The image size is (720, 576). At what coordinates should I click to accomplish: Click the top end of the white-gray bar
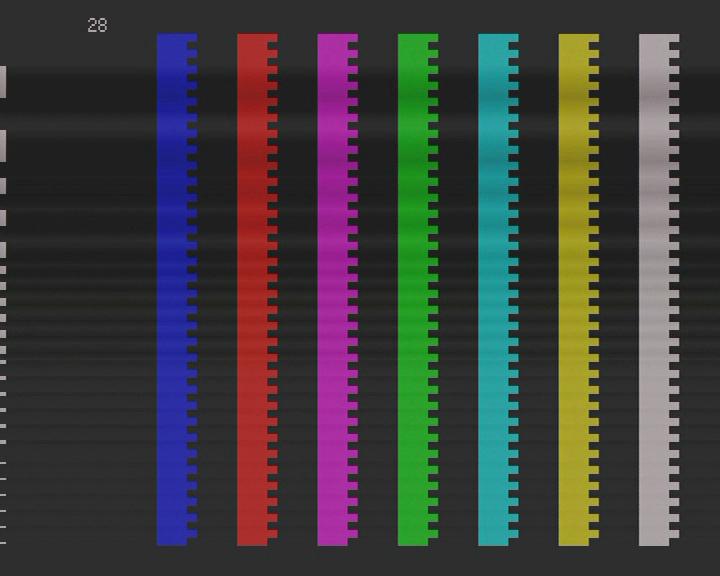pos(654,40)
